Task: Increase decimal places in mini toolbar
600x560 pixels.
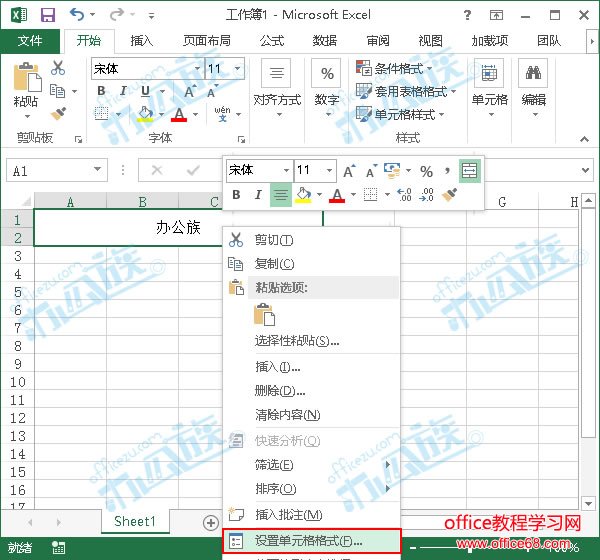Action: pos(404,194)
